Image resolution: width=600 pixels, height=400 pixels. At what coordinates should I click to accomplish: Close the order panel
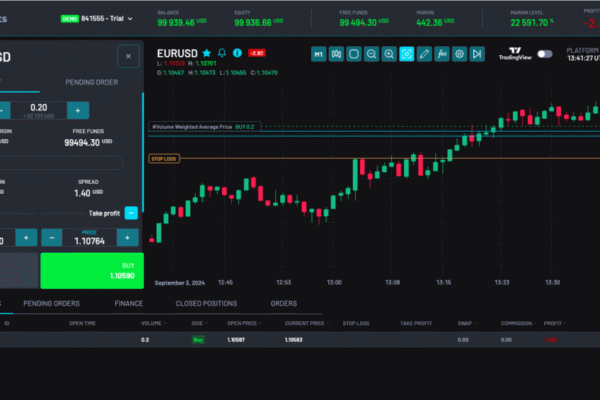pos(127,57)
